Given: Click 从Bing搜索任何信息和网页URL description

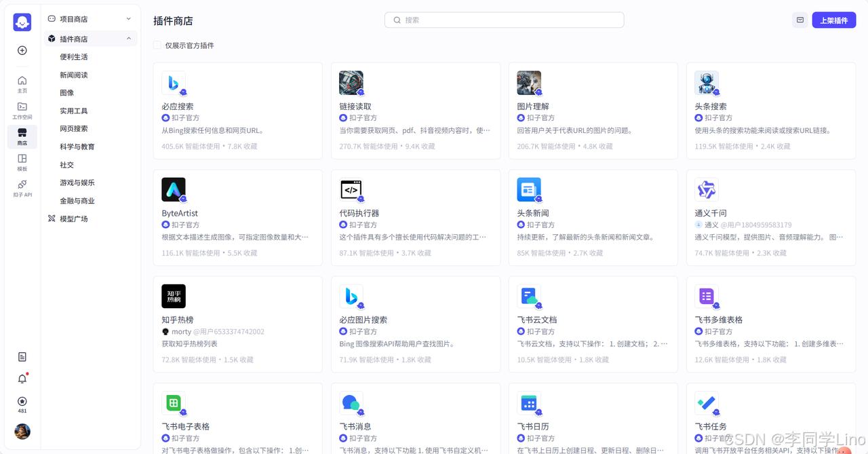Looking at the screenshot, I should pos(212,130).
